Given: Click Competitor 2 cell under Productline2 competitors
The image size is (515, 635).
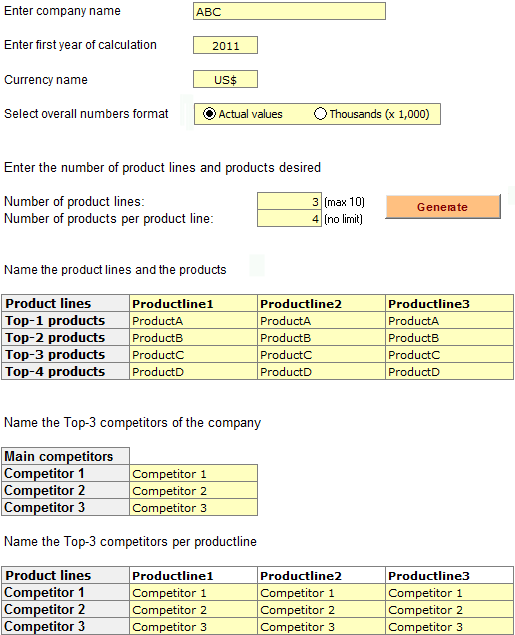Looking at the screenshot, I should click(321, 609).
